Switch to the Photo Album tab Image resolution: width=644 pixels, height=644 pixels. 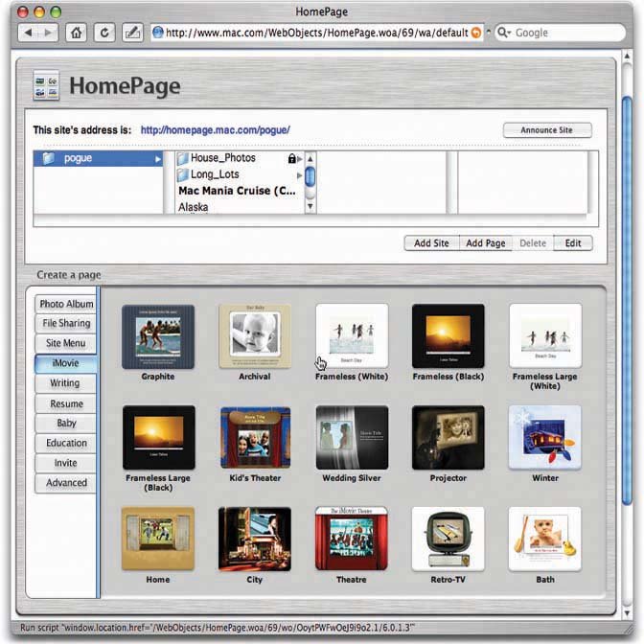pyautogui.click(x=66, y=304)
